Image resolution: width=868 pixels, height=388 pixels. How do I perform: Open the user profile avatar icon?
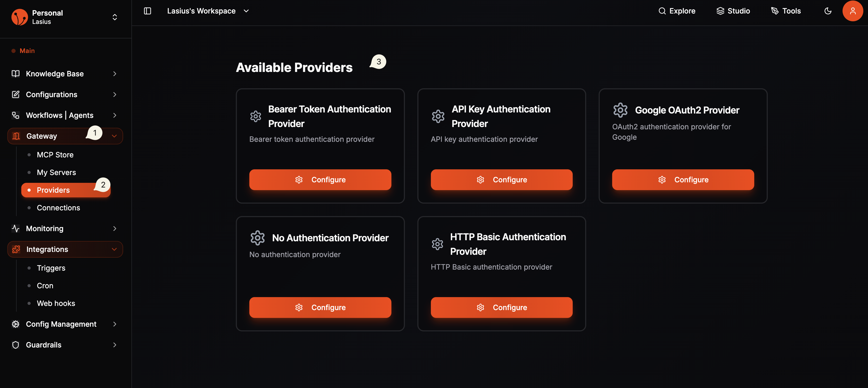tap(852, 11)
